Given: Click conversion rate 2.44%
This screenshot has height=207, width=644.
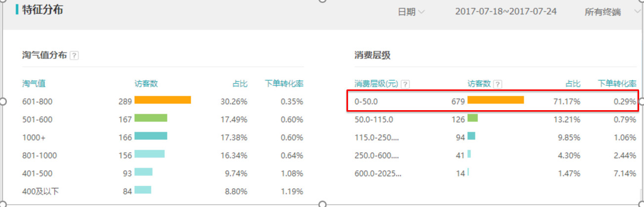Looking at the screenshot, I should 625,155.
